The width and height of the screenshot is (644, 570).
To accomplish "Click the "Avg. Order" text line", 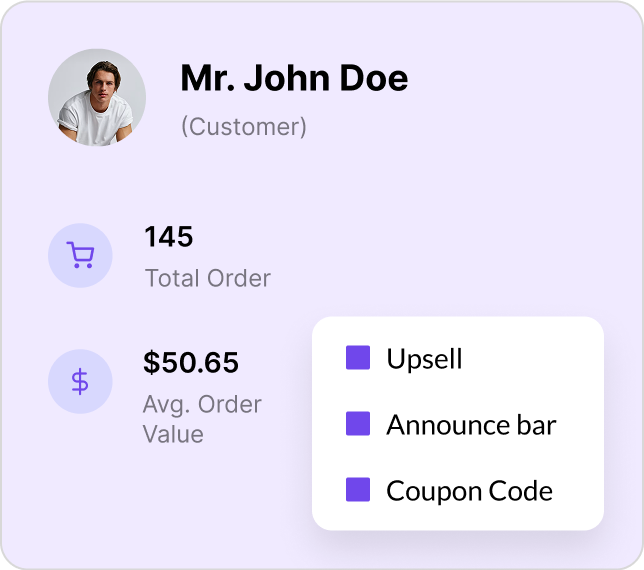I will [203, 405].
